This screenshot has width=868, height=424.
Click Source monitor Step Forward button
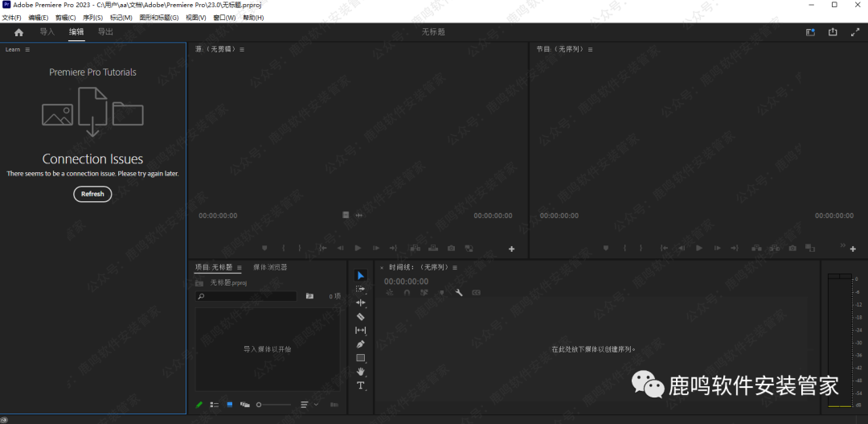(376, 249)
